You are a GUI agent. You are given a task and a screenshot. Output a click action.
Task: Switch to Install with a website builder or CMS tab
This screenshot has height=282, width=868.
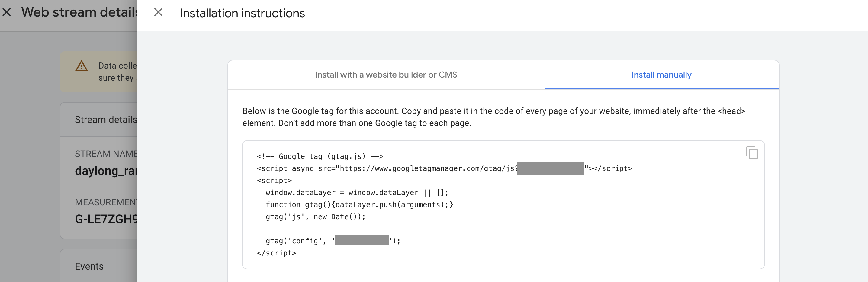(x=386, y=75)
